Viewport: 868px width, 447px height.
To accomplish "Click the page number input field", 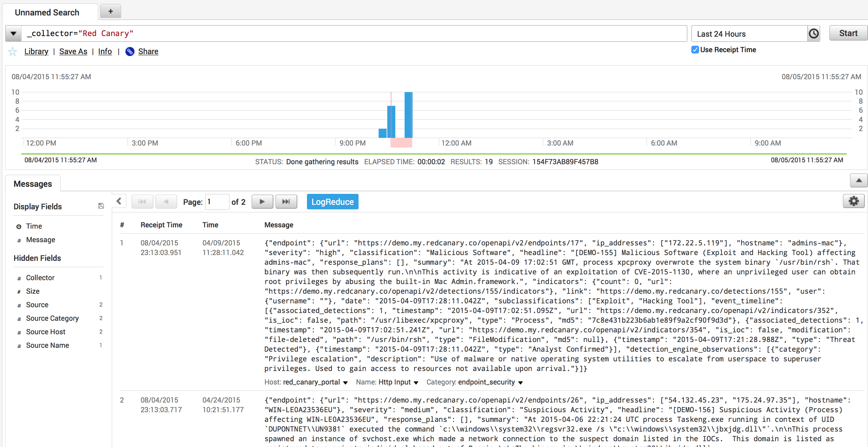I will [217, 202].
